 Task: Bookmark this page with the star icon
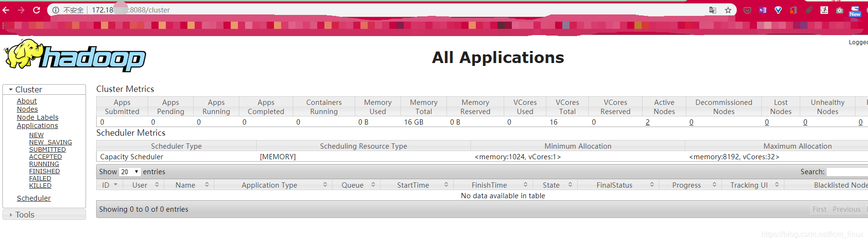point(728,10)
